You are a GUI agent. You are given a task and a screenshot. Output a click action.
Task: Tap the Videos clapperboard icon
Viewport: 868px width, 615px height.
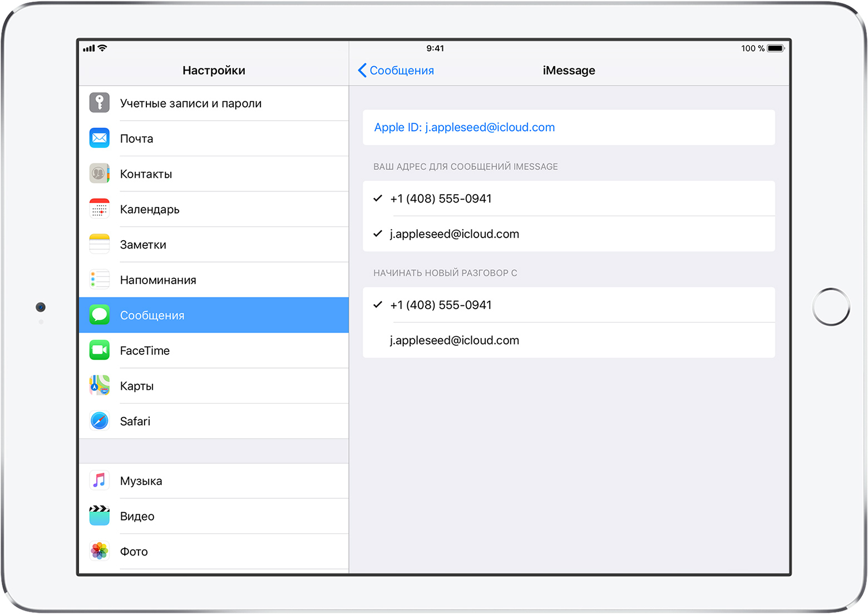pos(100,515)
